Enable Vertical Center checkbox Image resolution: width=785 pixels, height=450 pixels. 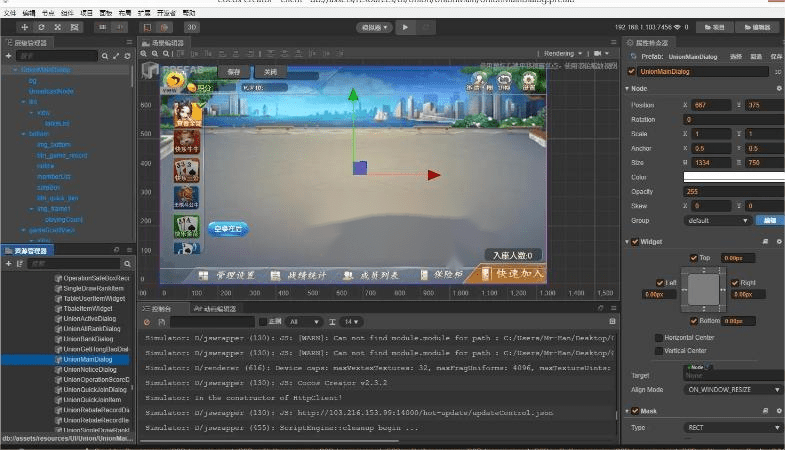tap(659, 351)
